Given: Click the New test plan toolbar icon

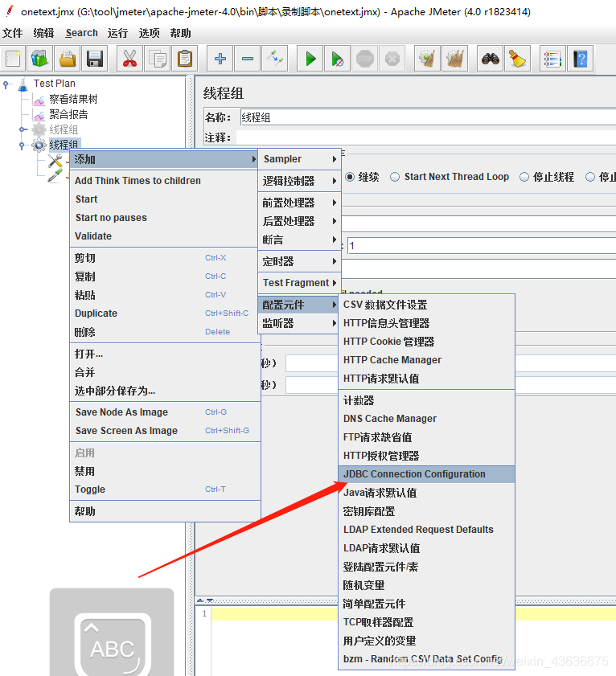Looking at the screenshot, I should coord(13,58).
